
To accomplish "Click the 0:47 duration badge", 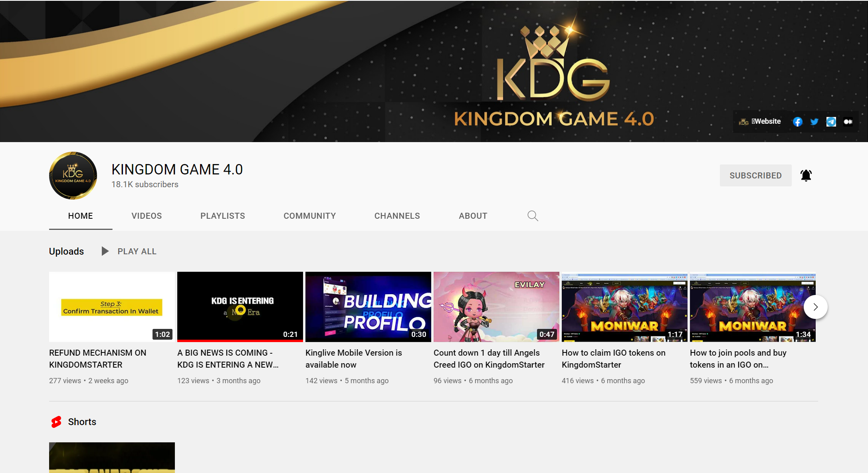I will [547, 334].
